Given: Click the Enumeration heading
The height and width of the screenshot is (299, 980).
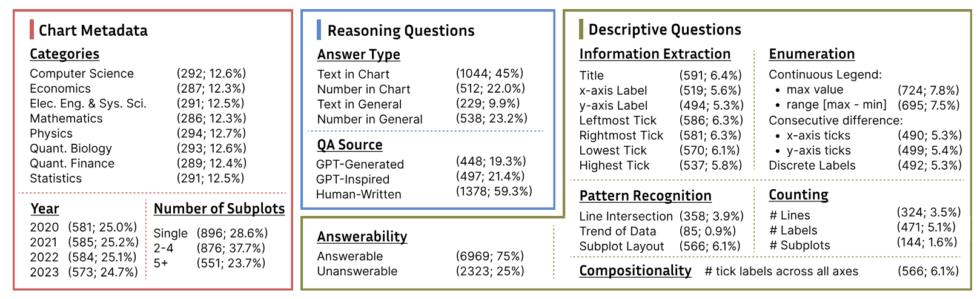Looking at the screenshot, I should click(x=811, y=54).
